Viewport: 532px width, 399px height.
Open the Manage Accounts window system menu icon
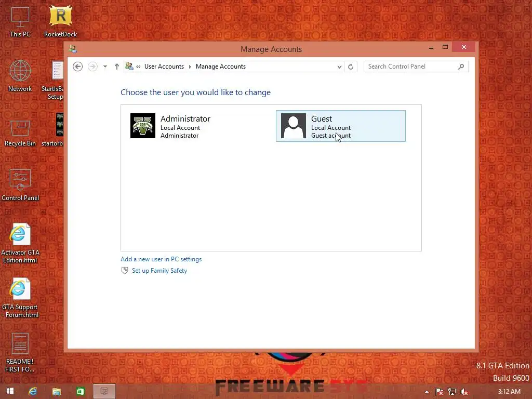coord(73,49)
